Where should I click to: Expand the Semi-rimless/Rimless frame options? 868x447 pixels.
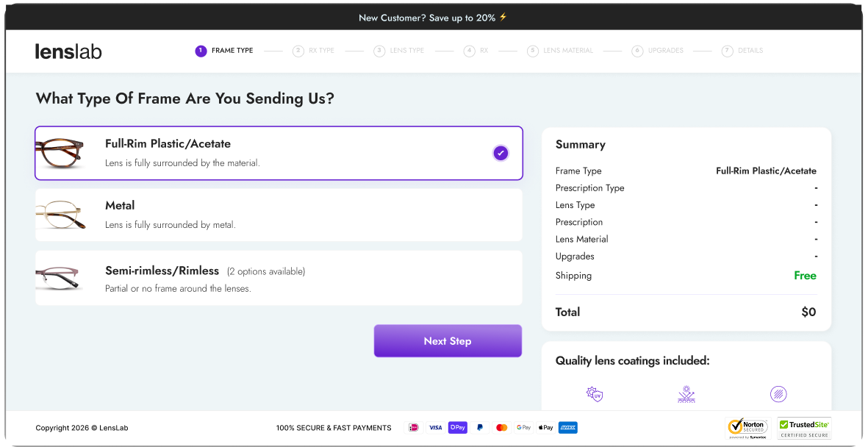pos(279,278)
